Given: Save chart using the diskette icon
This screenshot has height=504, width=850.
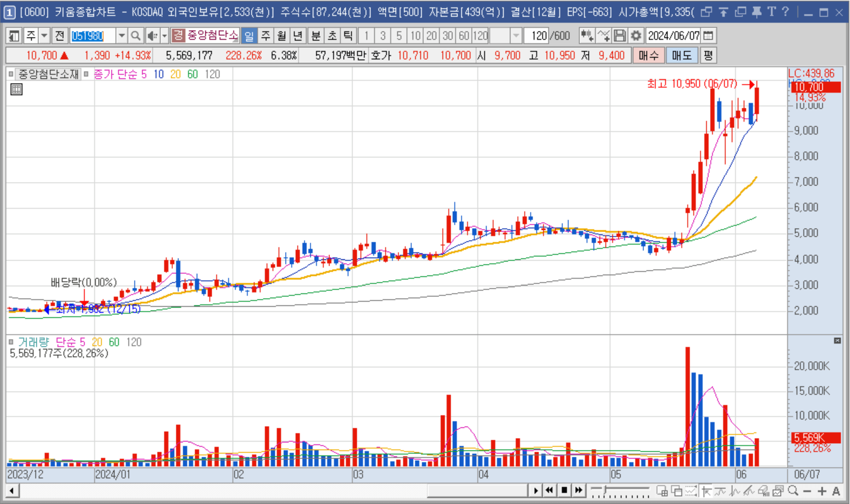Looking at the screenshot, I should pos(620,36).
